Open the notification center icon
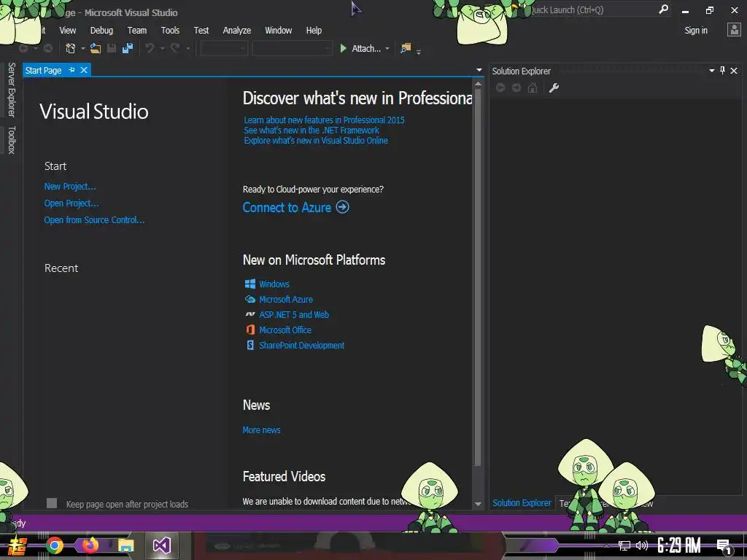The height and width of the screenshot is (560, 747). (x=723, y=546)
